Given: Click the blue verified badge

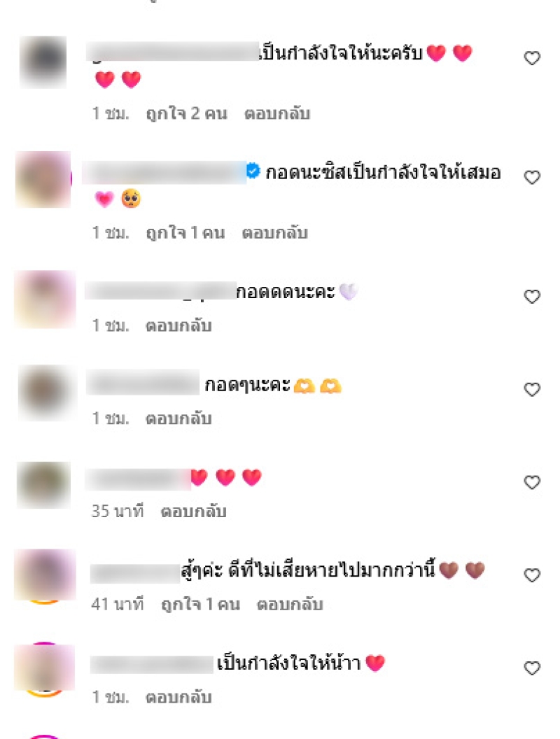Looking at the screenshot, I should [253, 171].
